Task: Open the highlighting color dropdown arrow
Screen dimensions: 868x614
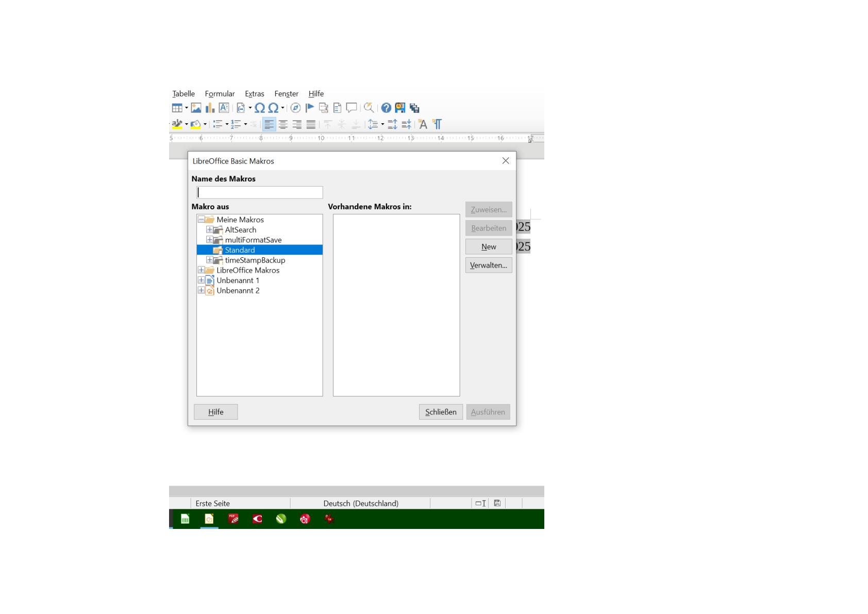Action: tap(187, 124)
